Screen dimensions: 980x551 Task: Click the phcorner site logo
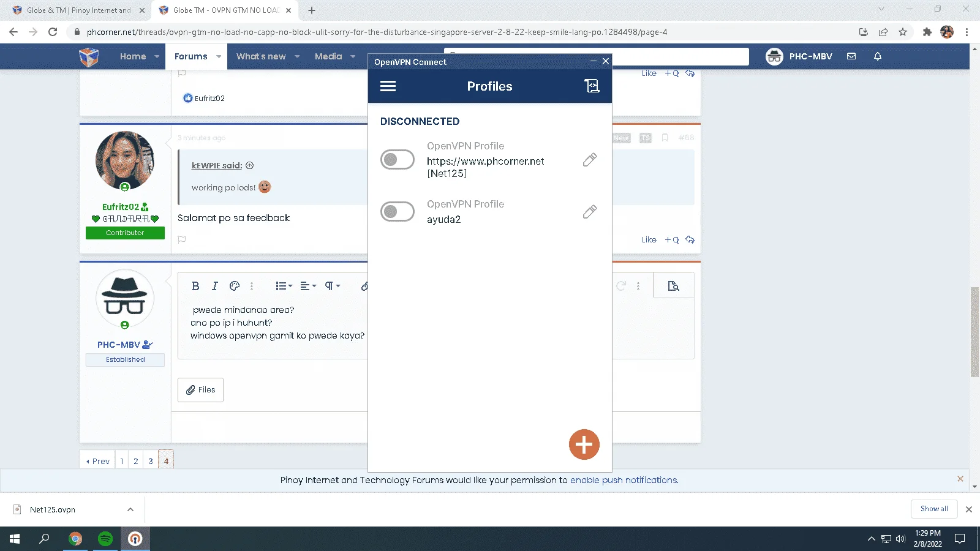[x=89, y=56]
